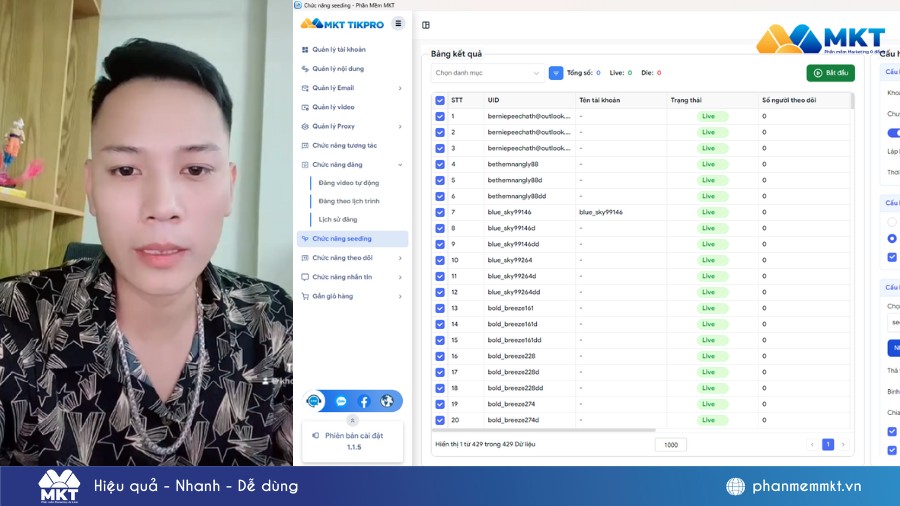Viewport: 900px width, 506px height.
Task: Toggle the sidebar hamburger menu button
Action: point(398,24)
